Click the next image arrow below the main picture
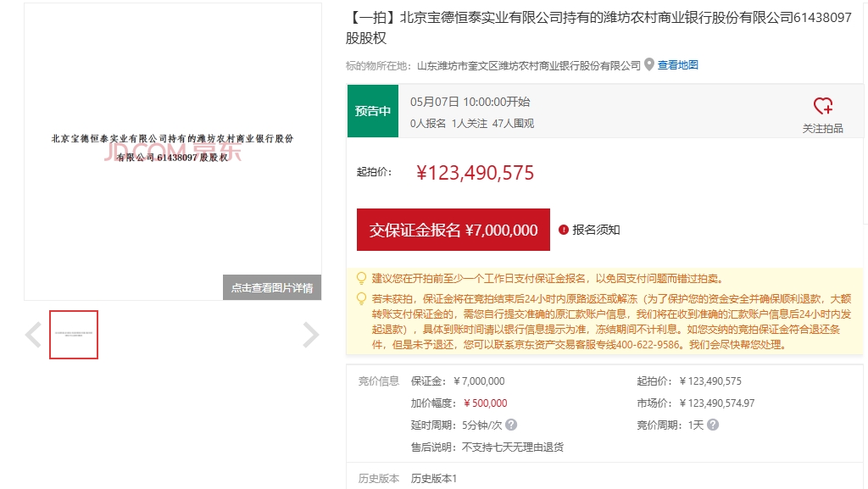Viewport: 868px width, 489px height. (x=311, y=335)
